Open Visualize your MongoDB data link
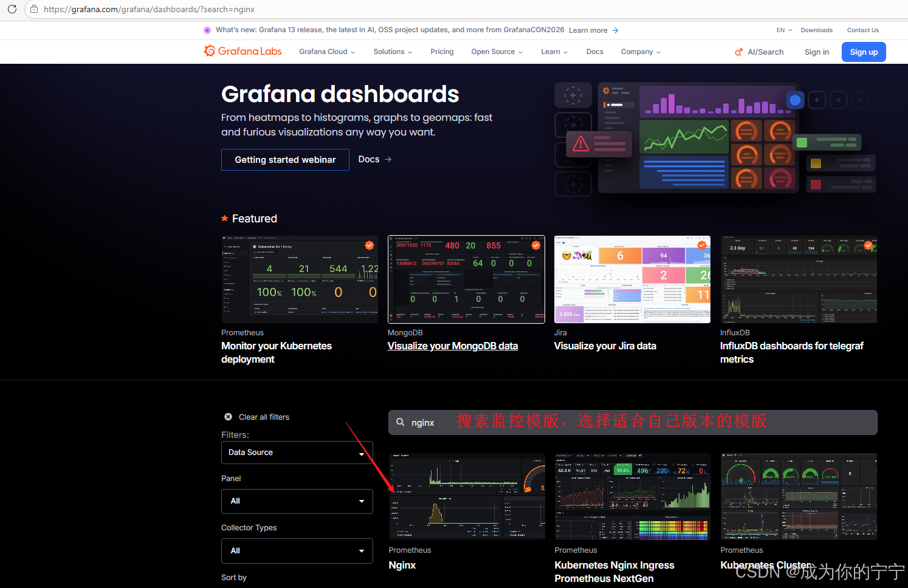908x588 pixels. [x=453, y=346]
